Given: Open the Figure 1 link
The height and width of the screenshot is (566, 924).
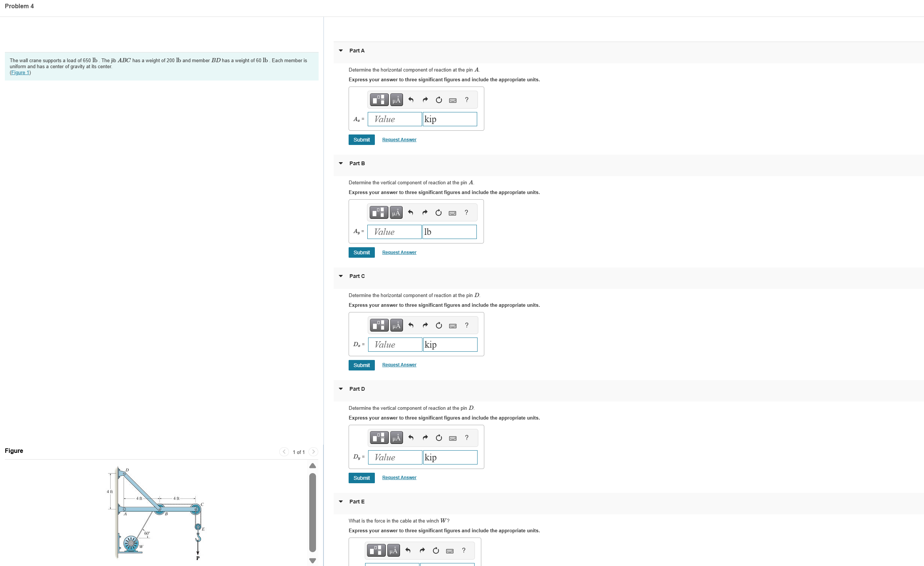Looking at the screenshot, I should pos(20,73).
